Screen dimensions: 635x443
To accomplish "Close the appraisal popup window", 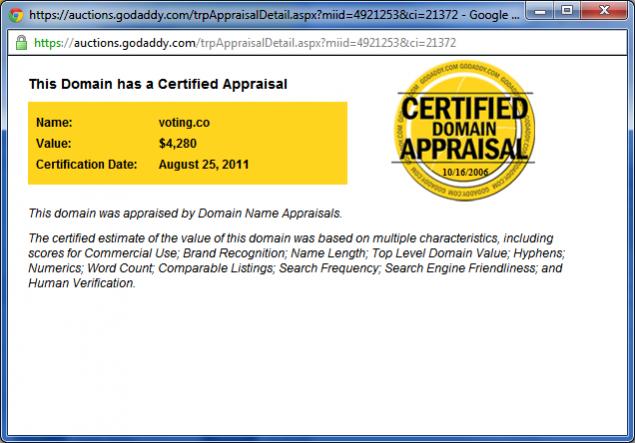I will (x=604, y=11).
